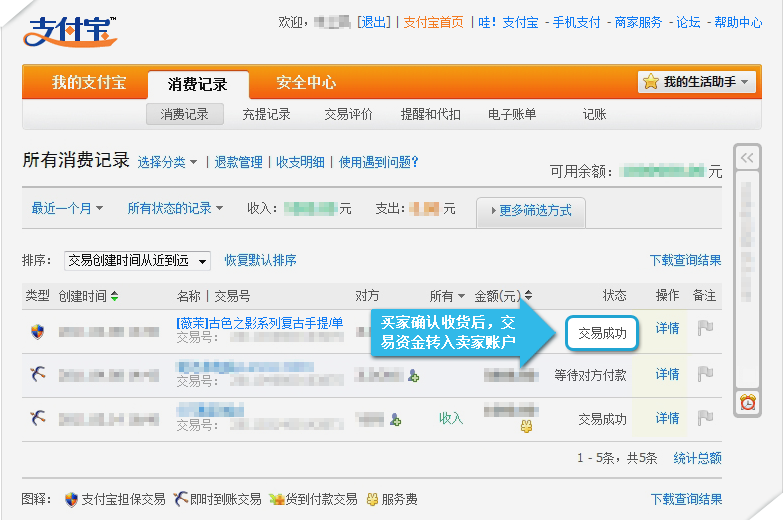The image size is (783, 520).
Task: Expand 更多筛选方式 filter options
Action: point(530,211)
